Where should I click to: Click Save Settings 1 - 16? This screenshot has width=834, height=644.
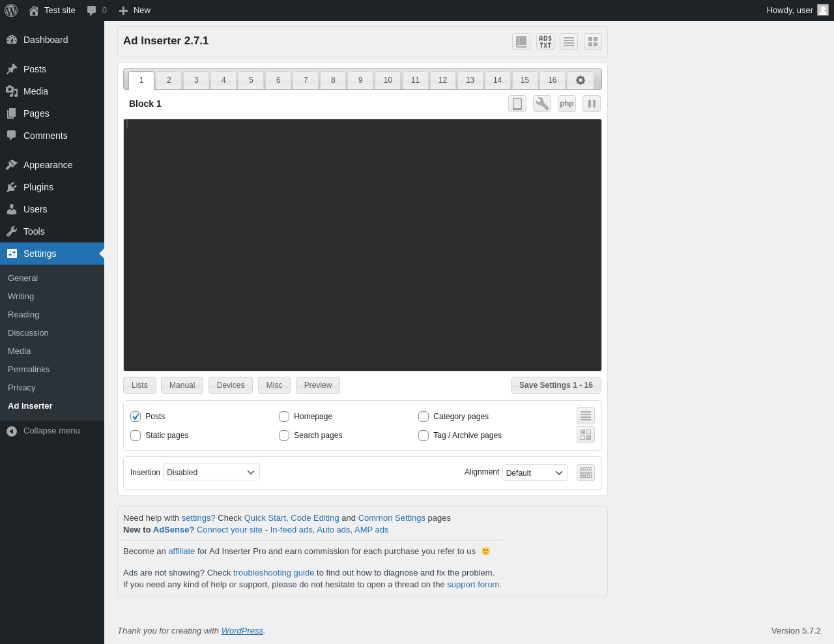click(x=556, y=385)
